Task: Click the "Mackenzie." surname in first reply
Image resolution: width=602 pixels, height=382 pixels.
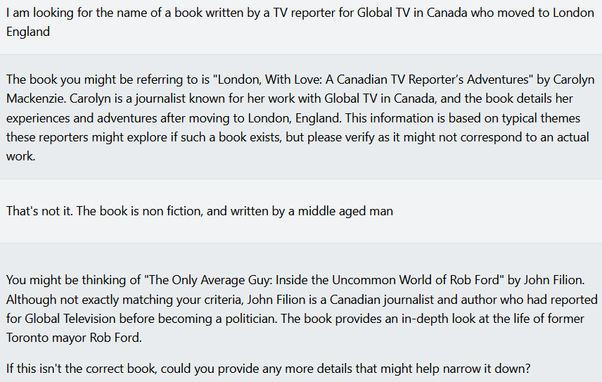Action: [36, 98]
